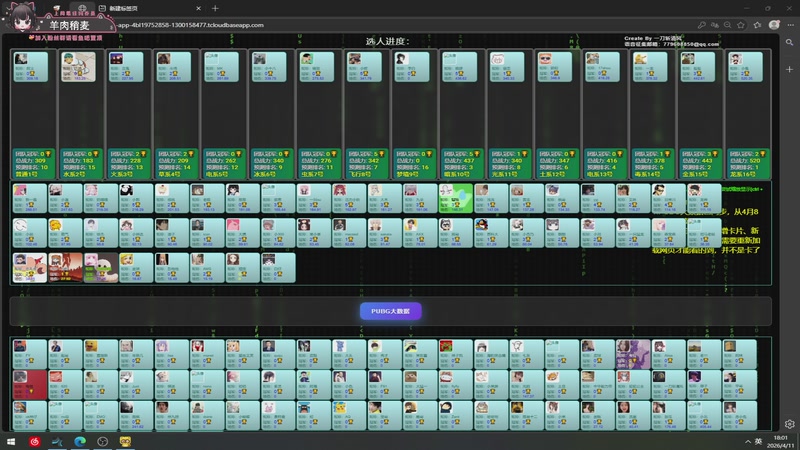Open the password key icon in address bar
The height and width of the screenshot is (450, 800).
(x=702, y=25)
